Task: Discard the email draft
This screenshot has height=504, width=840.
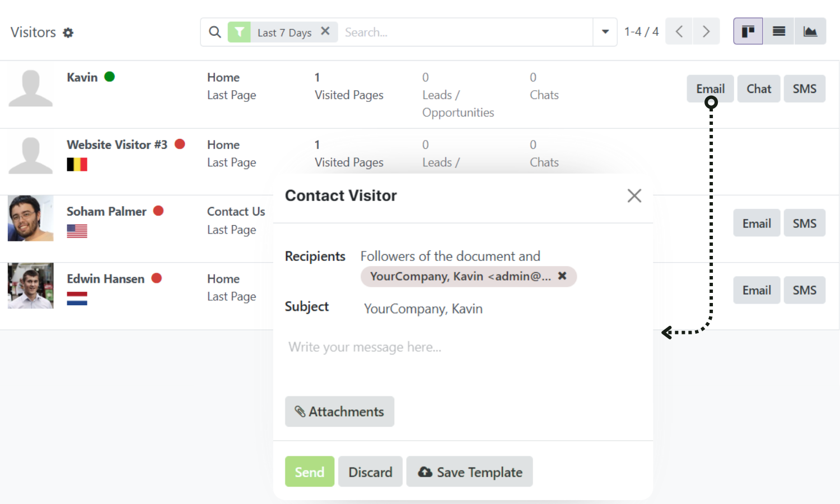Action: coord(370,472)
